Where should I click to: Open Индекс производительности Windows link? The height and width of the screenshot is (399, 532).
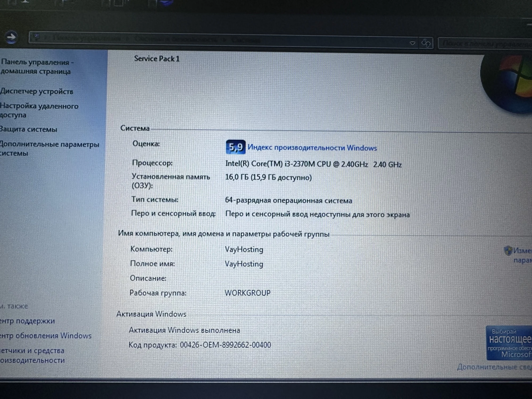tap(312, 148)
